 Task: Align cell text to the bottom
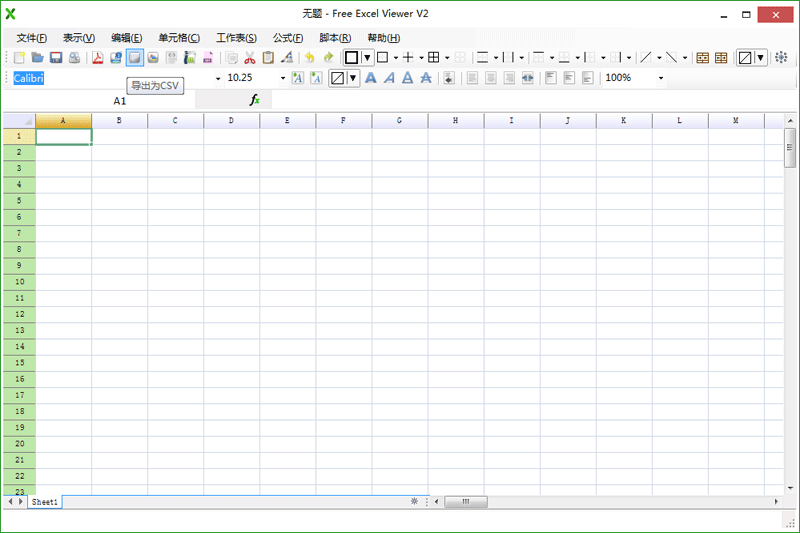point(587,78)
